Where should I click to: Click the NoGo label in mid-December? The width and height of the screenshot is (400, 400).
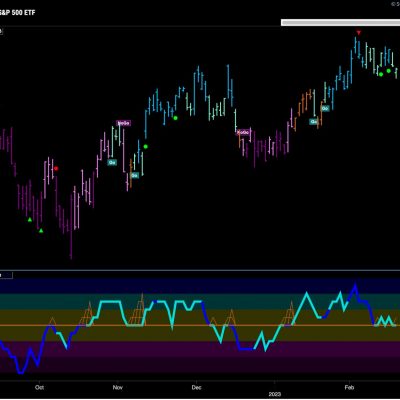[x=243, y=133]
